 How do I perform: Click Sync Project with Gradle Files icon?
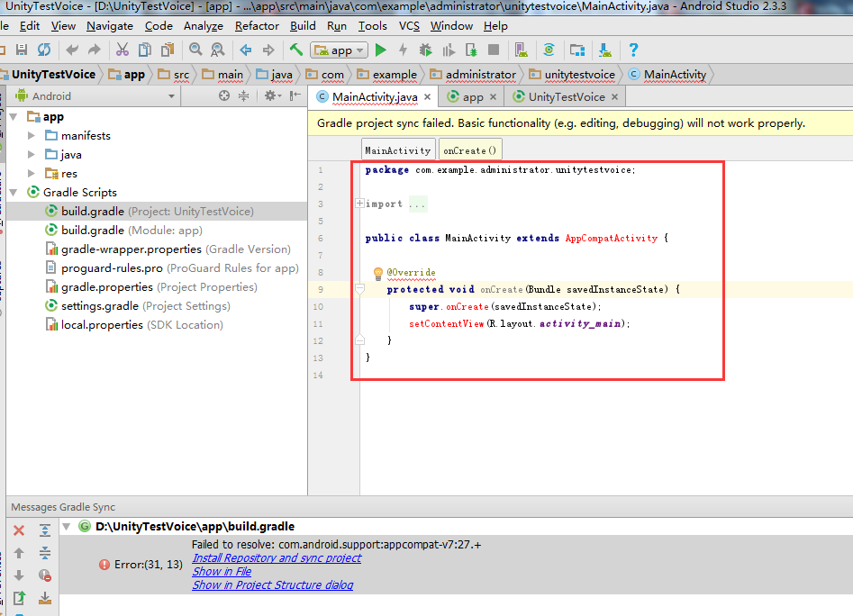point(549,50)
